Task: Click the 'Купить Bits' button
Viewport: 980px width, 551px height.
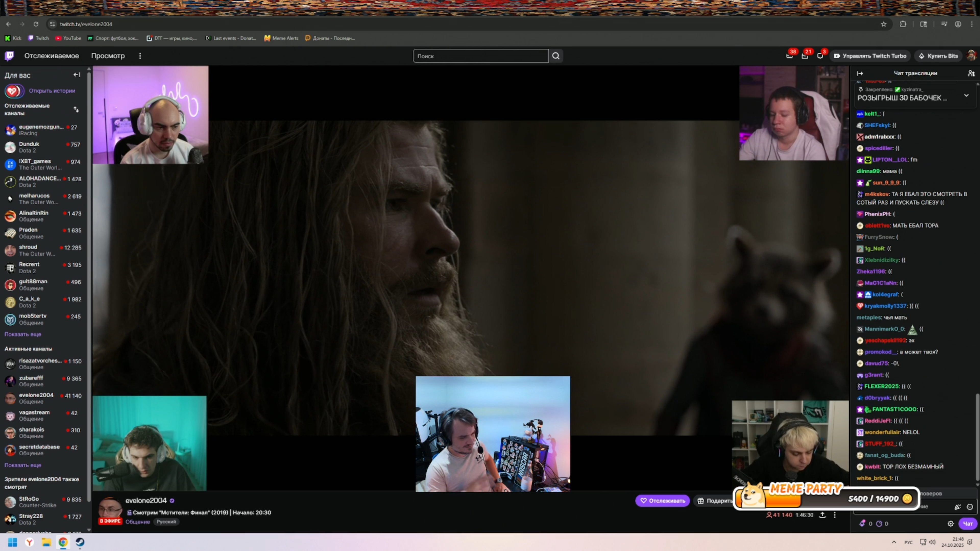Action: pyautogui.click(x=939, y=56)
